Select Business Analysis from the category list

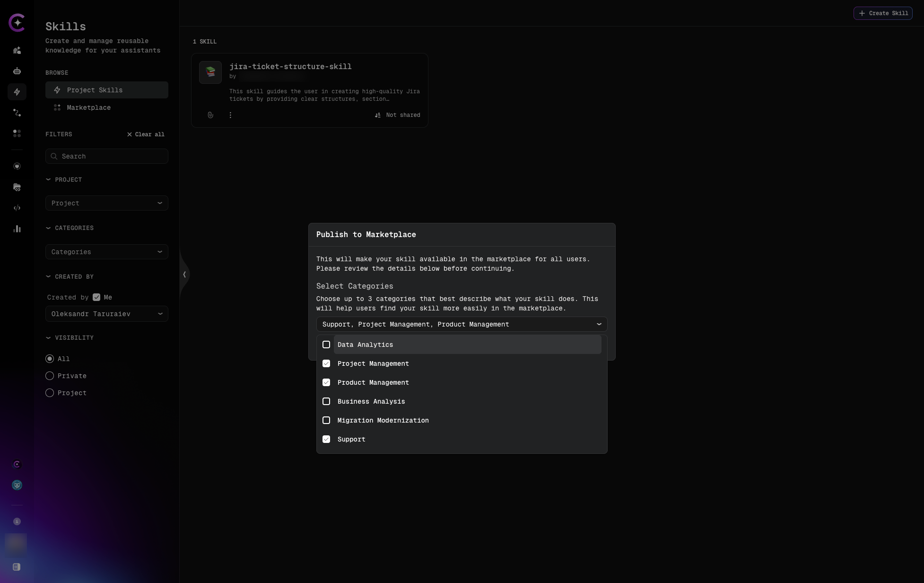(x=326, y=401)
